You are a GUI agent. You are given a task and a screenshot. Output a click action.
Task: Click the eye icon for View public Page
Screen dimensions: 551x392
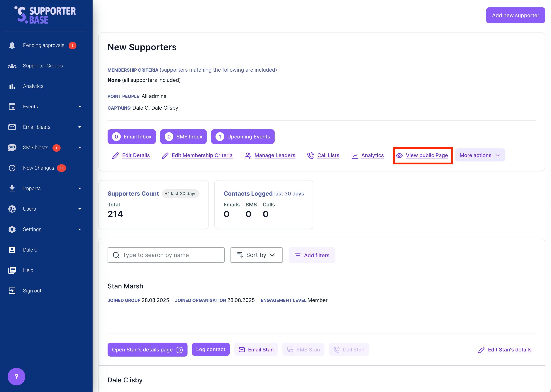pyautogui.click(x=399, y=155)
